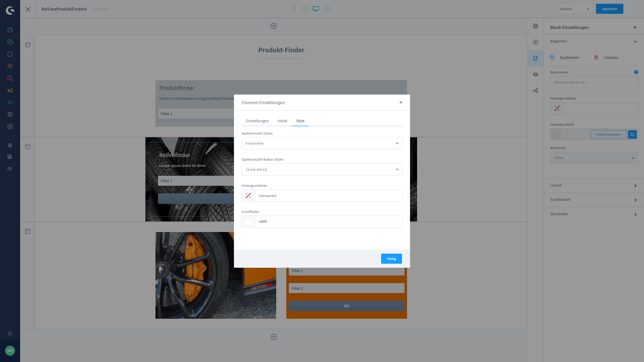Switch to the Inhalt tab
This screenshot has width=644, height=362.
(282, 121)
